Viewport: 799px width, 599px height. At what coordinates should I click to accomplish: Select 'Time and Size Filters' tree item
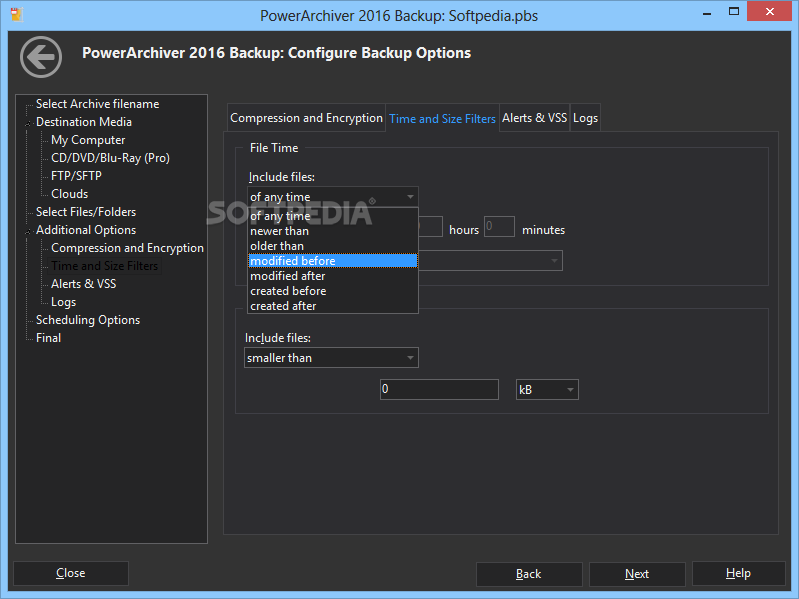[x=104, y=266]
